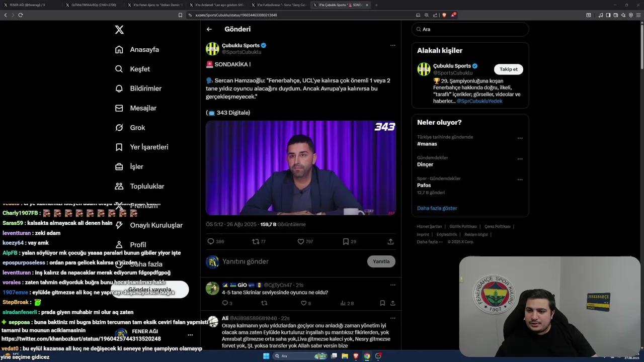This screenshot has width=644, height=362.
Task: Bookmark GiO's comment
Action: click(382, 303)
